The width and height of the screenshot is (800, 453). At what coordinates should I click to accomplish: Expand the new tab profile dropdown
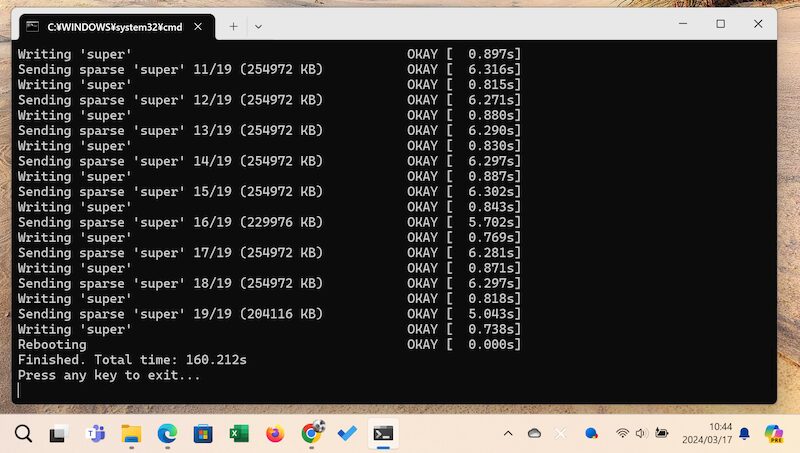tap(259, 26)
